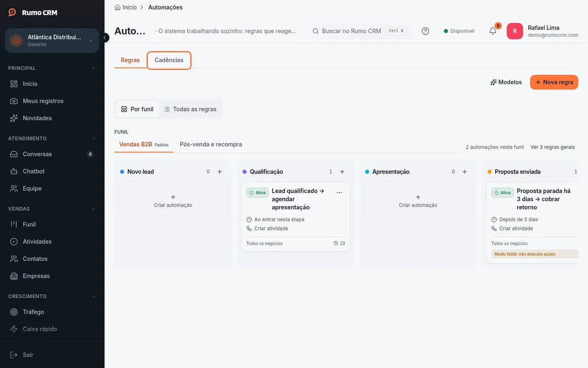Open the three-dot menu on Lead qualificado card
The width and height of the screenshot is (588, 368).
pyautogui.click(x=339, y=193)
